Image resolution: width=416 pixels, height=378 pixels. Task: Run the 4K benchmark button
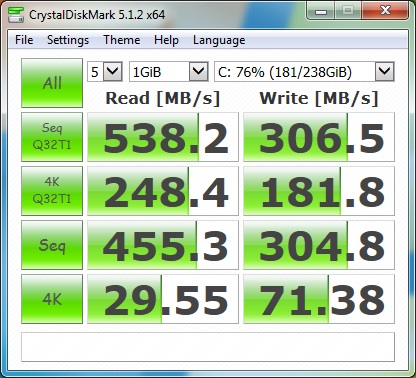52,299
